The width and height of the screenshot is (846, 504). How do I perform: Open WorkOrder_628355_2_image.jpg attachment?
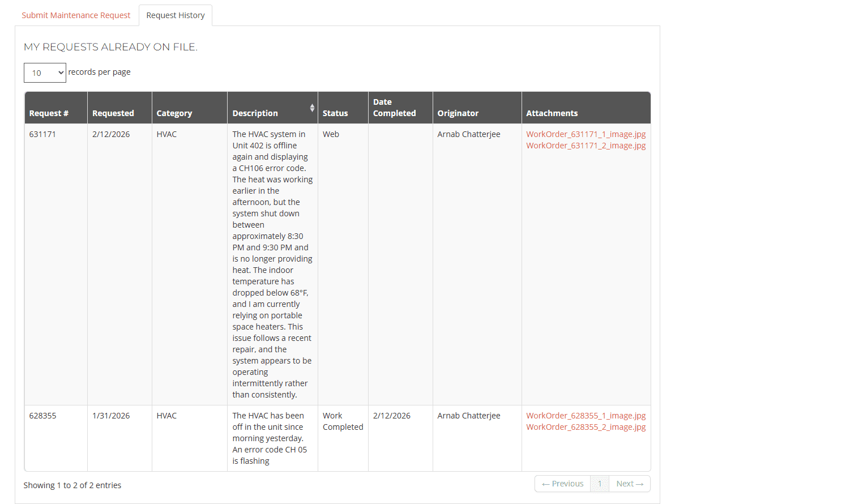pos(586,427)
